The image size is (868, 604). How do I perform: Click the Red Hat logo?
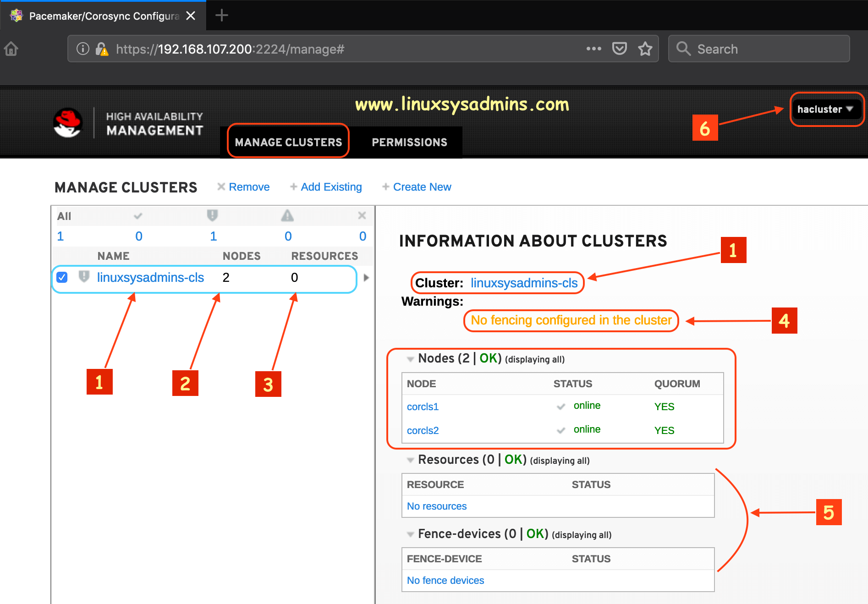click(x=68, y=123)
